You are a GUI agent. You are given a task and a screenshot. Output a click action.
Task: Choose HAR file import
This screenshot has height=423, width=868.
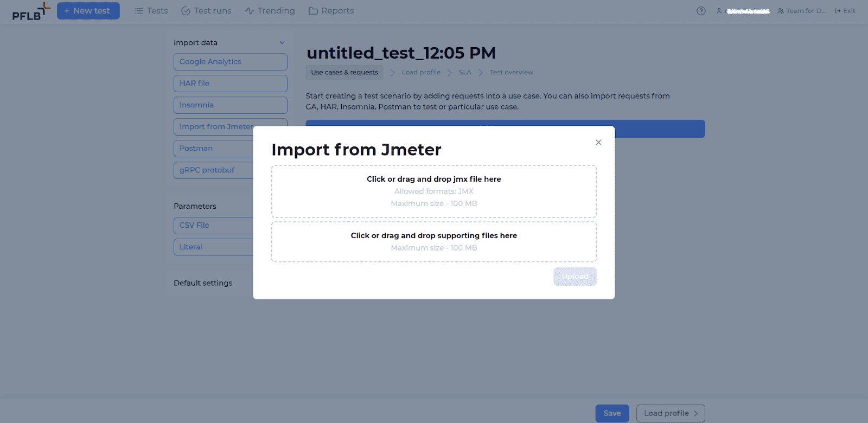click(x=231, y=84)
